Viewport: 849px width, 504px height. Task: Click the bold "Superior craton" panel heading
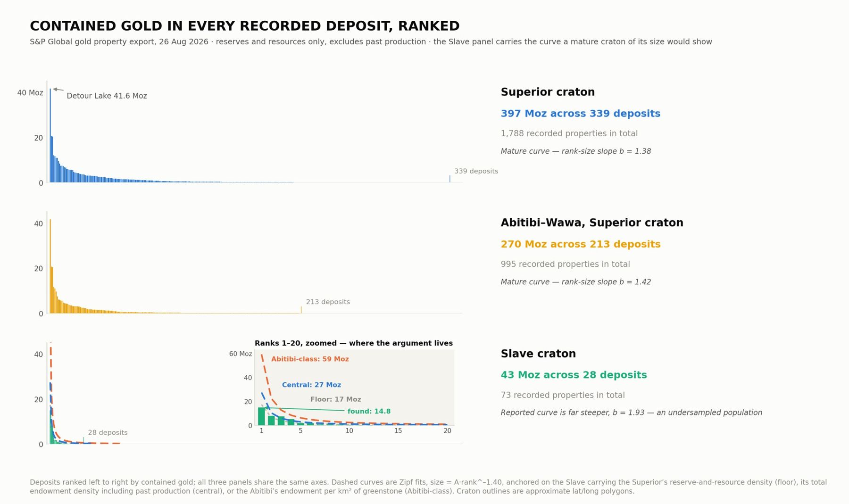pos(548,92)
